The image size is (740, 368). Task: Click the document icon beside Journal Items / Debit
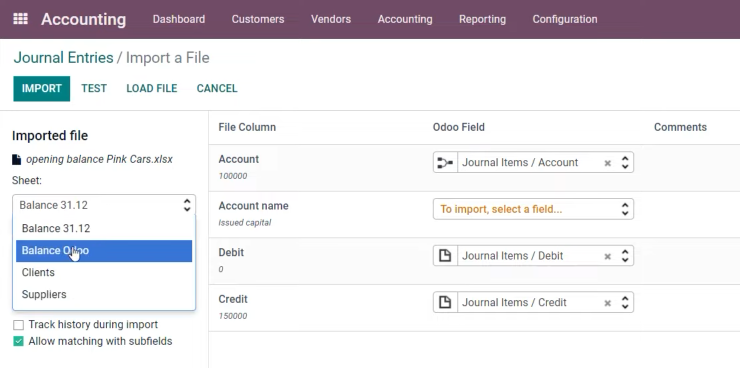[445, 256]
